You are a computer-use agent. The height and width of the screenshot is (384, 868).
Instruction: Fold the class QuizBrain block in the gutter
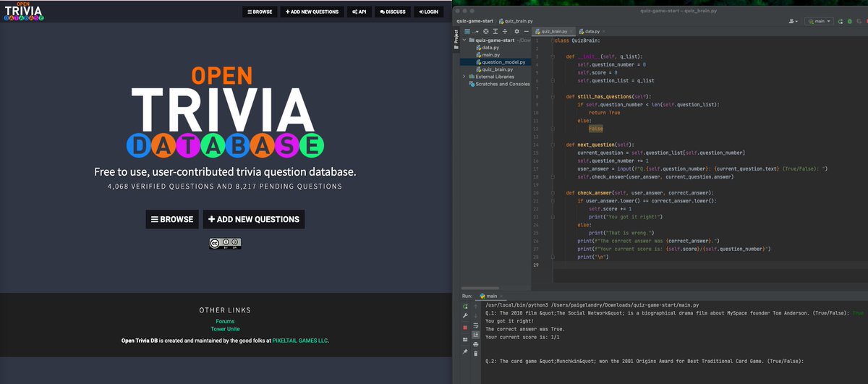(552, 40)
